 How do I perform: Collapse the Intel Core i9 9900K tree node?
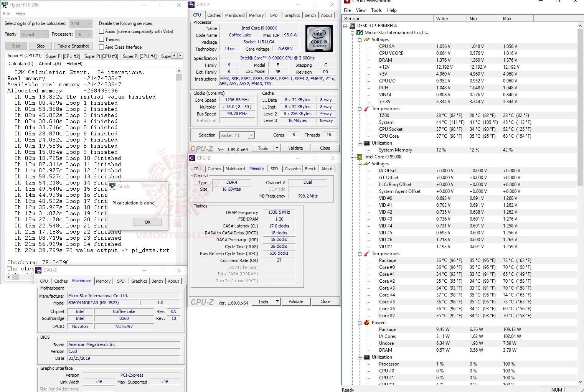(352, 157)
